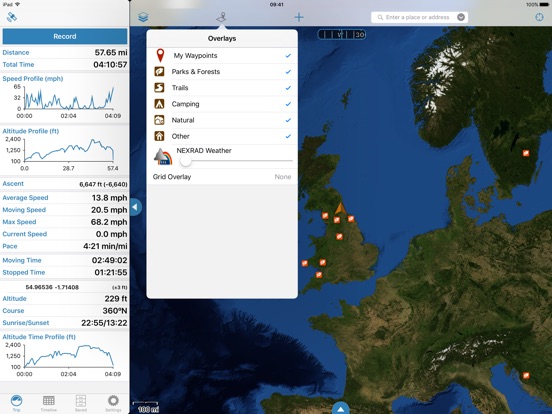Tap the GPS satellite status icon
The height and width of the screenshot is (414, 552).
click(12, 17)
